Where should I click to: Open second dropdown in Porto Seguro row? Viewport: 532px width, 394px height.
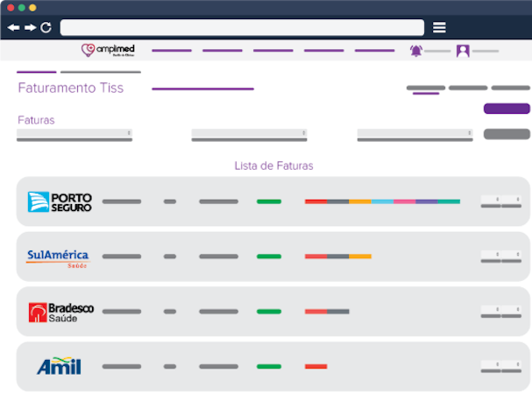(x=511, y=200)
